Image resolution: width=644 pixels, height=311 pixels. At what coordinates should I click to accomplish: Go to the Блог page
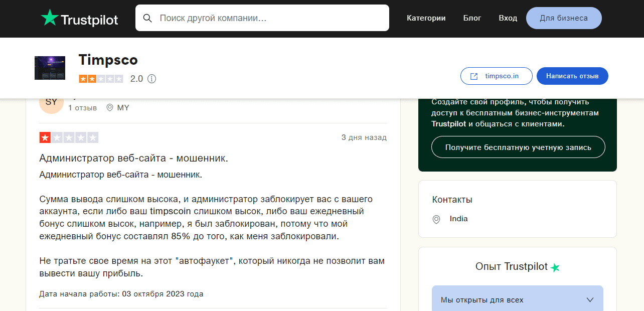click(472, 18)
